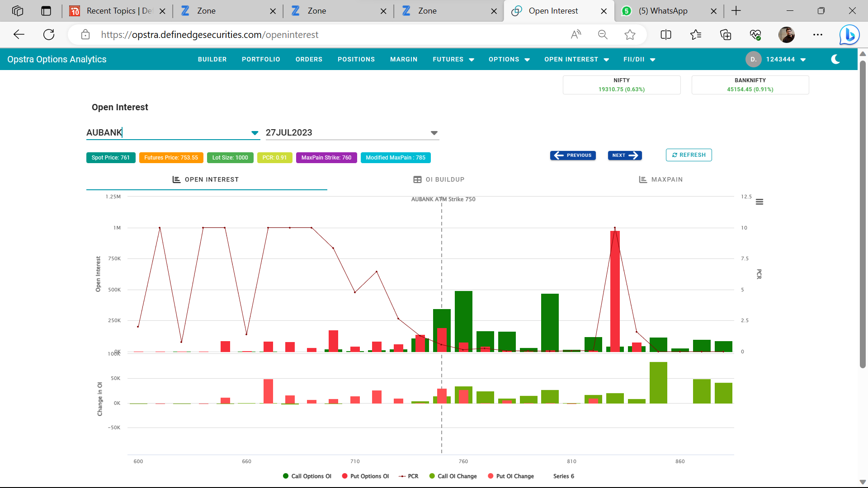The width and height of the screenshot is (868, 488).
Task: Switch to MAXPAIN tab
Action: pos(660,179)
